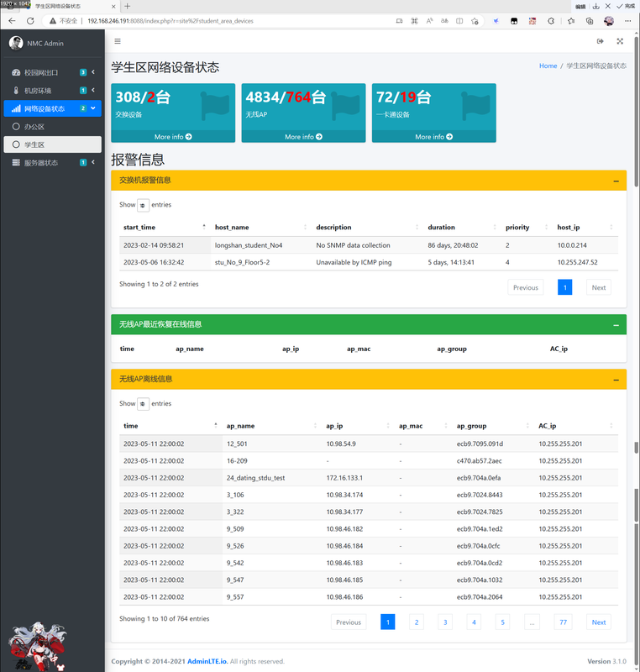Click the save/download icon in screenshot toolbar

(595, 6)
